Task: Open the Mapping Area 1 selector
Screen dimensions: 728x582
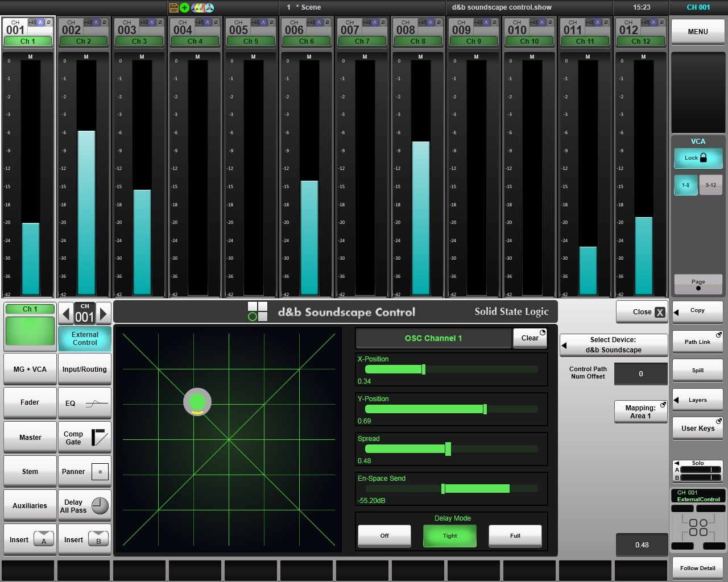Action: [640, 412]
